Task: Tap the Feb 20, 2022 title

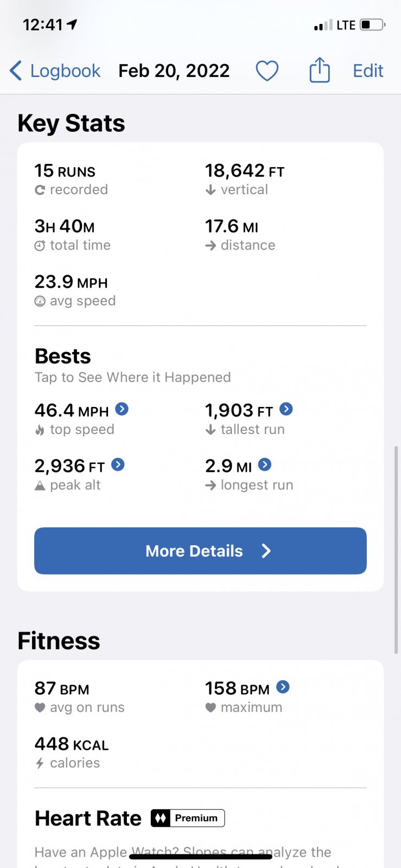Action: pyautogui.click(x=174, y=71)
